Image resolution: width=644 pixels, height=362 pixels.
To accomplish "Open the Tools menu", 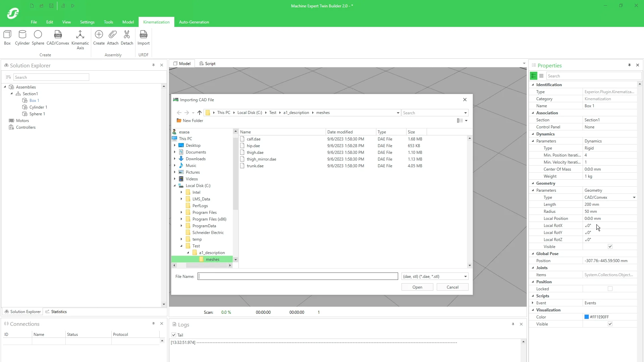I will pyautogui.click(x=108, y=22).
